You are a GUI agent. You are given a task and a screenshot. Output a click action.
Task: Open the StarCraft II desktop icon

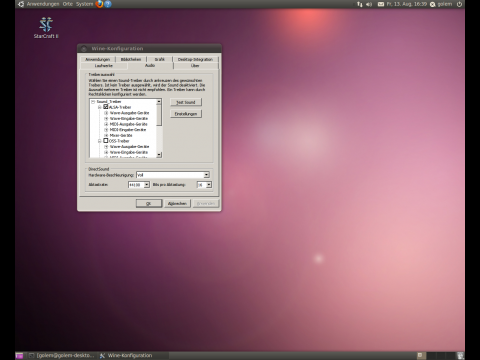point(46,27)
